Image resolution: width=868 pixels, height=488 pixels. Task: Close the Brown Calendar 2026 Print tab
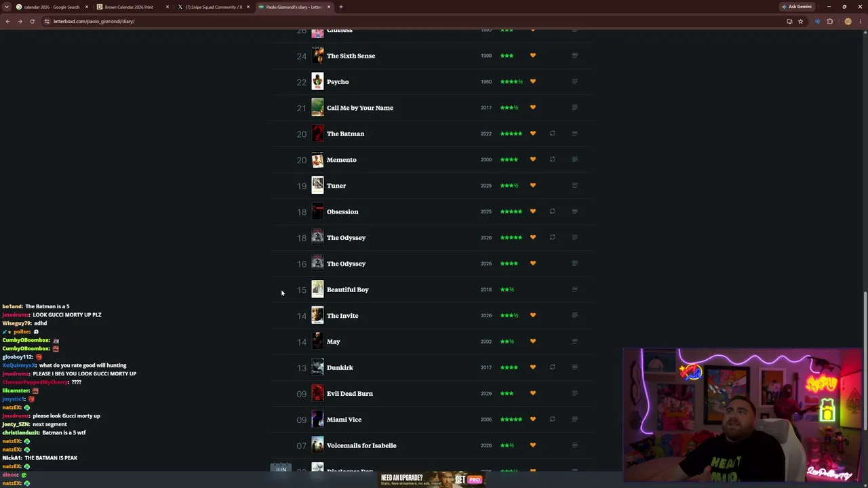click(x=167, y=7)
